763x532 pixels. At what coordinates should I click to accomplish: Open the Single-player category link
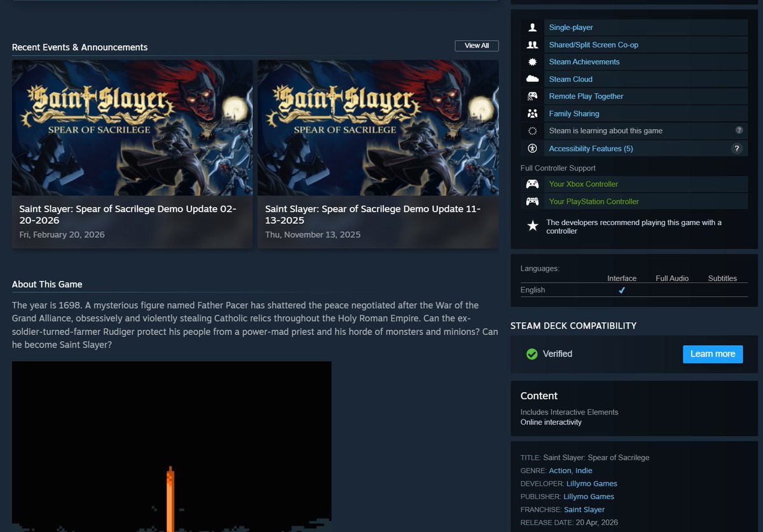coord(571,27)
